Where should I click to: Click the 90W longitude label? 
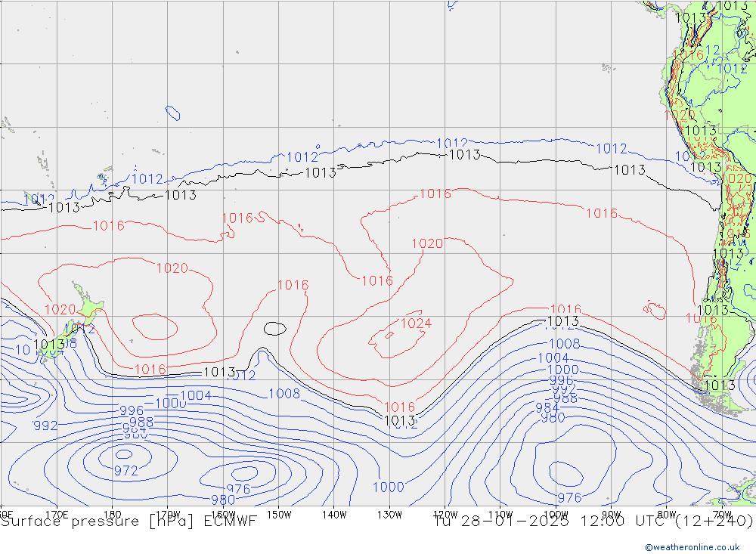coord(611,513)
